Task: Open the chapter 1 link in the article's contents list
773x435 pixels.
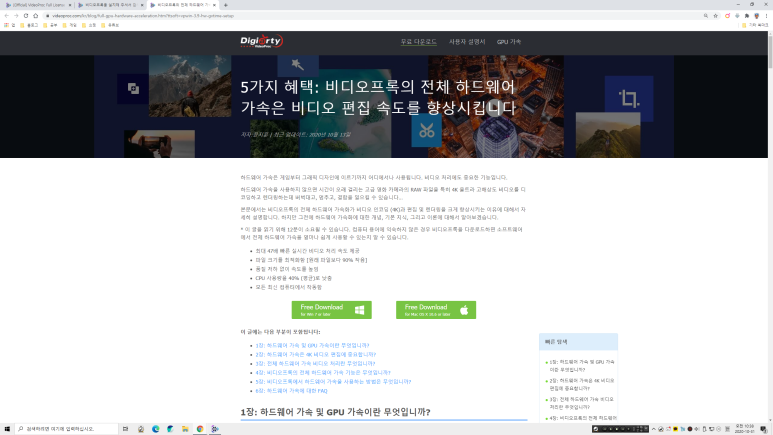Action: point(312,345)
